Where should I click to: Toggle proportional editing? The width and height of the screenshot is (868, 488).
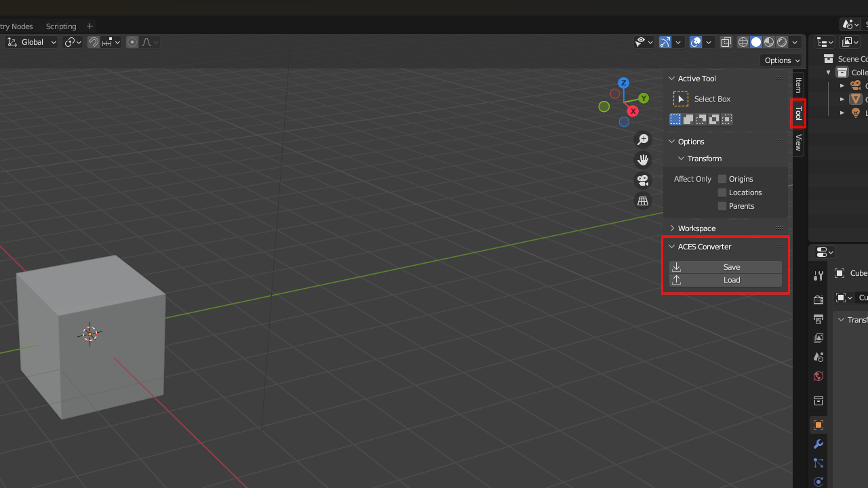[x=132, y=42]
